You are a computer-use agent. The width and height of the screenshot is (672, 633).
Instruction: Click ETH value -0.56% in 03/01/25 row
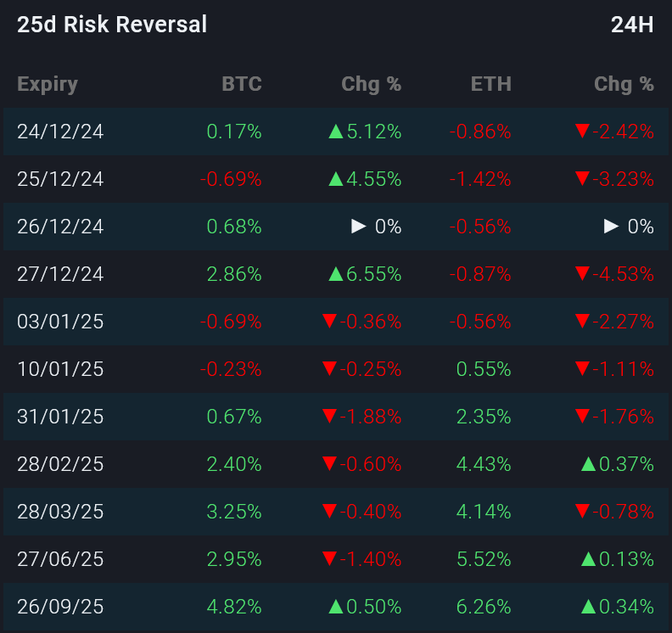(480, 322)
